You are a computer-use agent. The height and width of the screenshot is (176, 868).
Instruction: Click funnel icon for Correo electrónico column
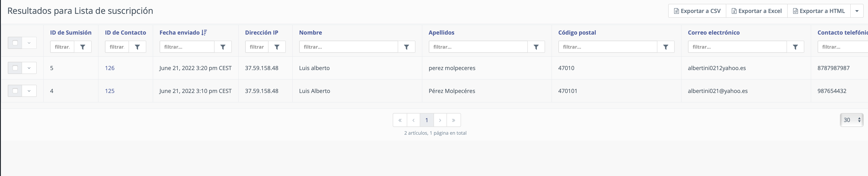pos(795,47)
